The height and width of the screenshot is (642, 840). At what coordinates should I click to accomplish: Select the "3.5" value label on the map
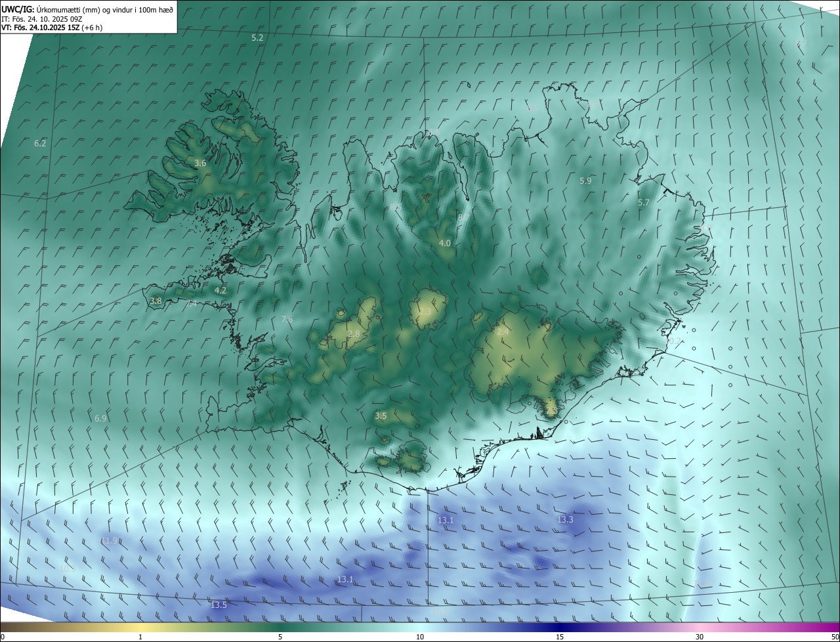click(x=381, y=416)
